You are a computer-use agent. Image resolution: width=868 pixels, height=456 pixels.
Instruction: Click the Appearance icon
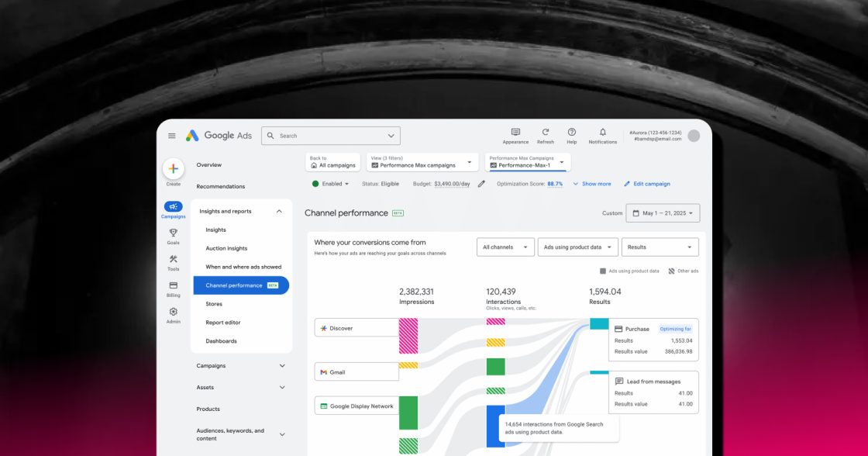pyautogui.click(x=515, y=132)
